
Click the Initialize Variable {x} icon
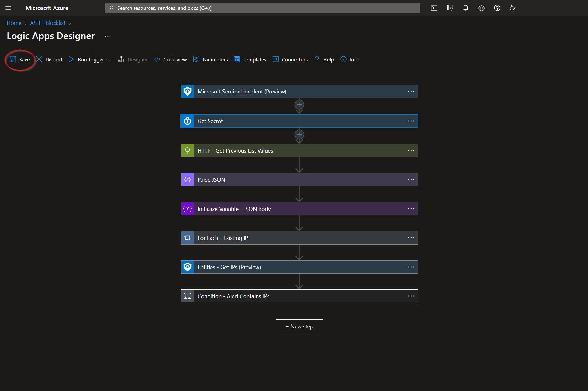(x=187, y=209)
